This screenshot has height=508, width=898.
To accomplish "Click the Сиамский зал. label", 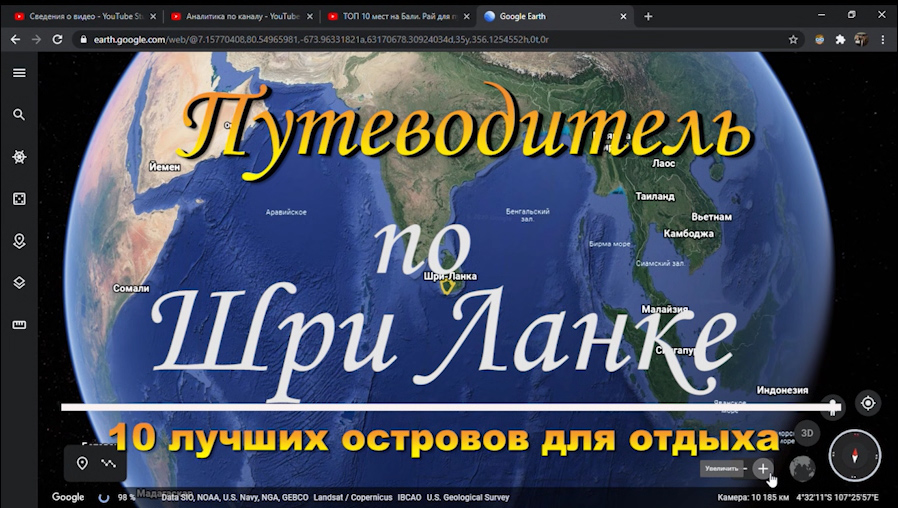I will click(x=660, y=263).
